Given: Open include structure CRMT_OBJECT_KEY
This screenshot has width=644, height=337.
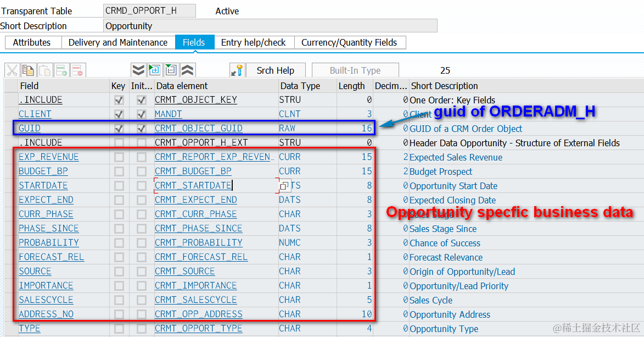Looking at the screenshot, I should tap(196, 100).
